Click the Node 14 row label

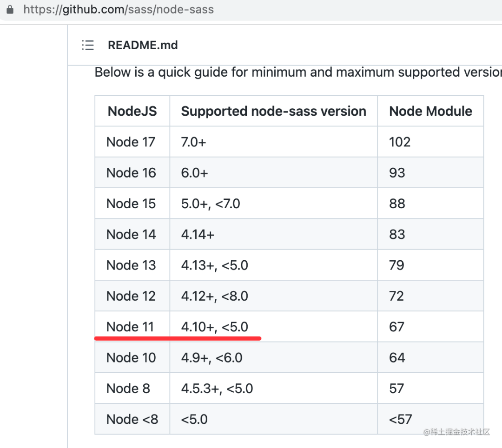[131, 234]
